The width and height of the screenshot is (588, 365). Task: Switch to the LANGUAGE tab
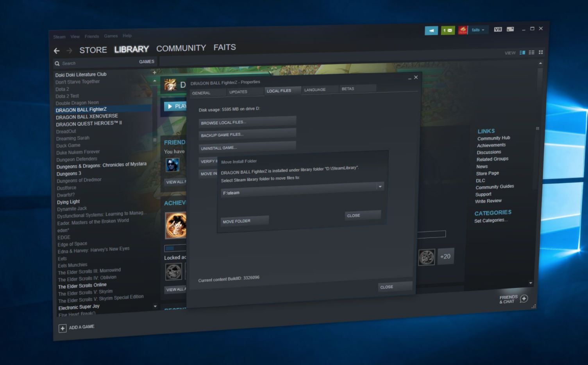tap(319, 90)
